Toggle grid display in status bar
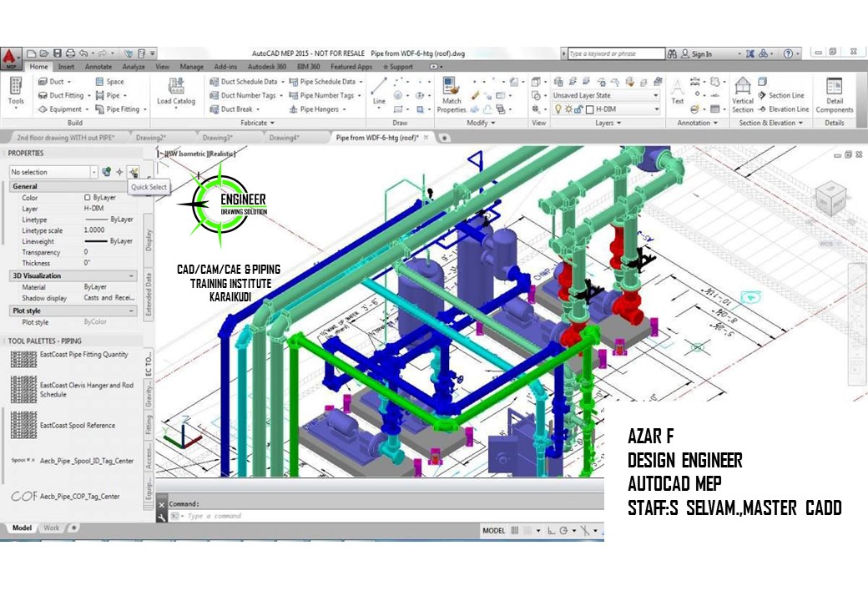The image size is (868, 601). (x=515, y=530)
